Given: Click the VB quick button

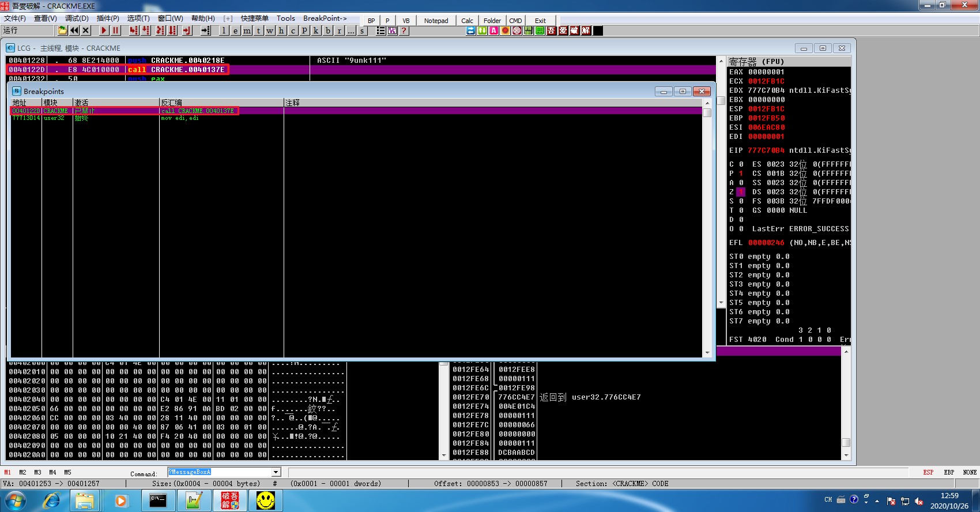Looking at the screenshot, I should (x=406, y=21).
